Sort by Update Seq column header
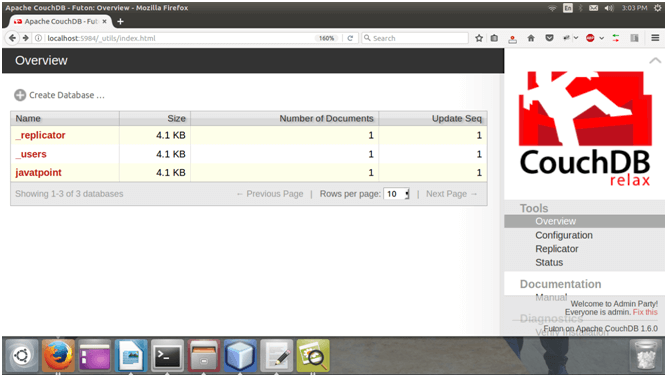 click(x=433, y=118)
